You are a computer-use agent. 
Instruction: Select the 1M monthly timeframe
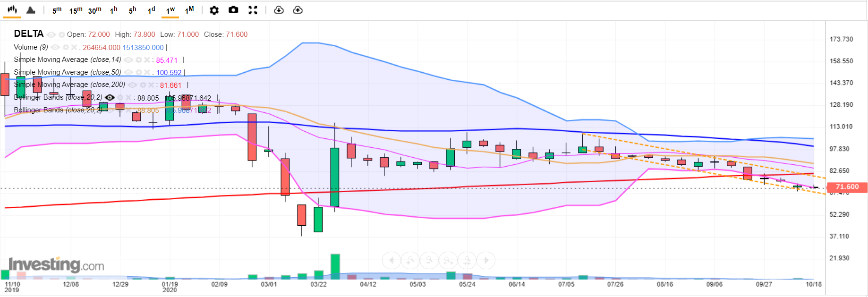[x=189, y=10]
